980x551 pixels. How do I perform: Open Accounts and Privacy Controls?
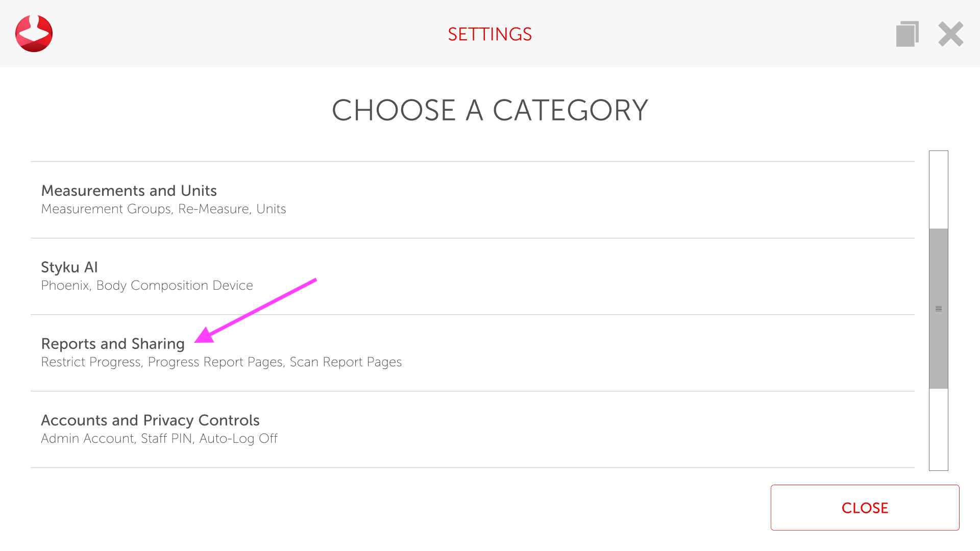(x=150, y=420)
